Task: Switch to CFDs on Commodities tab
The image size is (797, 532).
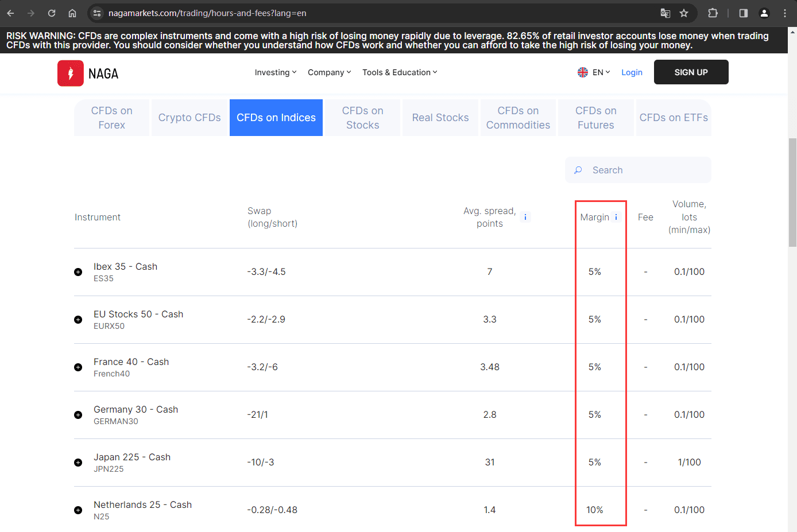Action: pos(518,118)
